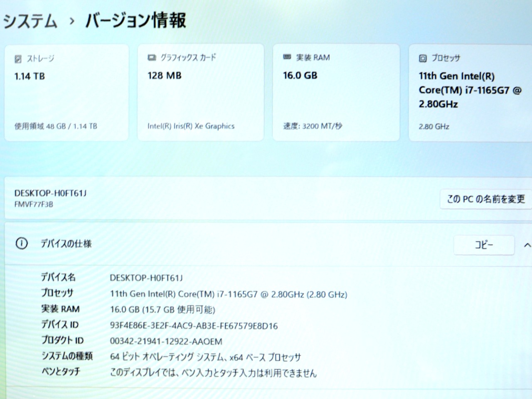Click the processor name in the プロセッサ card
This screenshot has height=399, width=532.
(470, 90)
